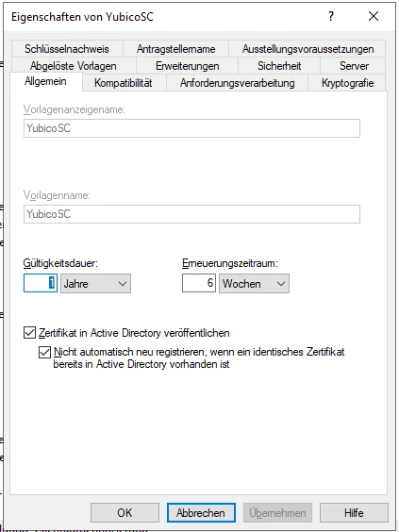Open the Jahre validity unit dropdown
Image resolution: width=399 pixels, height=532 pixels.
(95, 284)
